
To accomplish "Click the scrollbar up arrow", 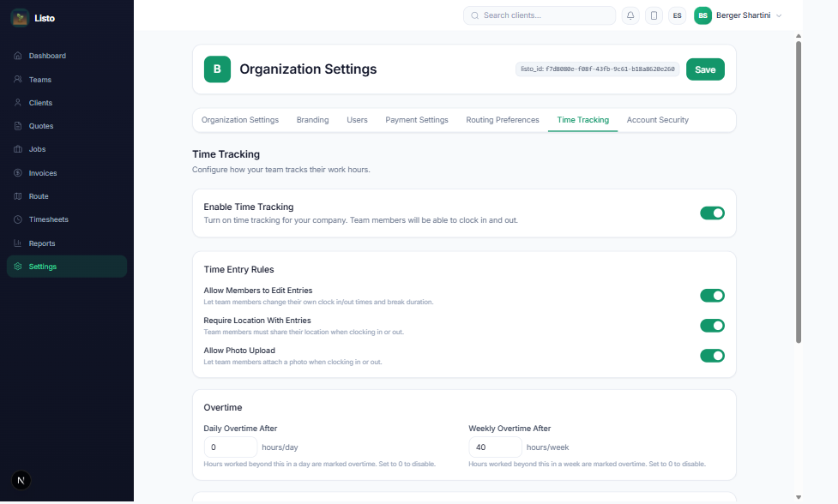I will coord(799,36).
